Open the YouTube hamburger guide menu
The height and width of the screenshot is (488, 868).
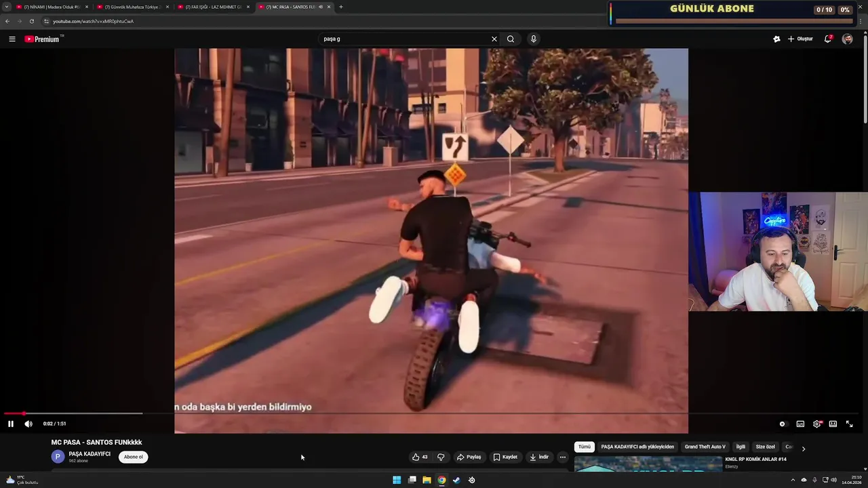click(x=12, y=39)
